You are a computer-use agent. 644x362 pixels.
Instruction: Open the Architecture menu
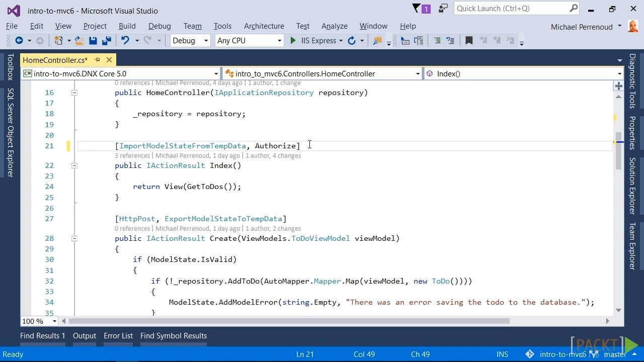[264, 26]
